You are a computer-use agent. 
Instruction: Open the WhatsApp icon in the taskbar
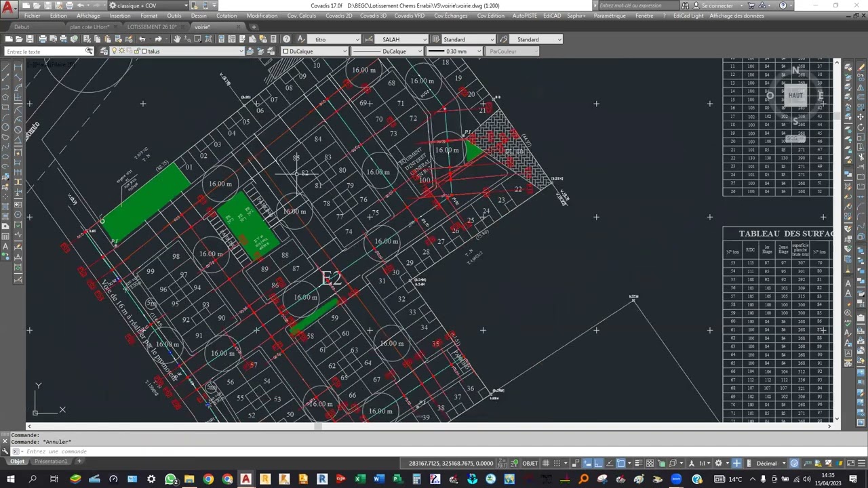170,479
